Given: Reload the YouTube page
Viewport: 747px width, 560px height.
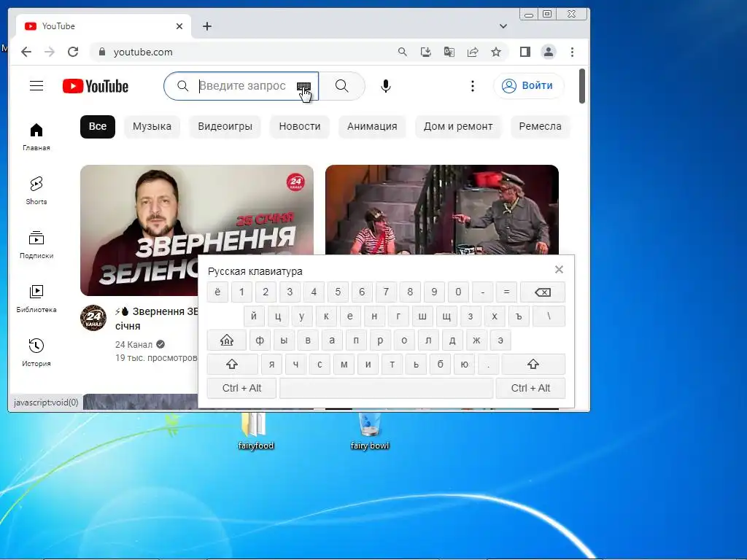Looking at the screenshot, I should click(73, 52).
